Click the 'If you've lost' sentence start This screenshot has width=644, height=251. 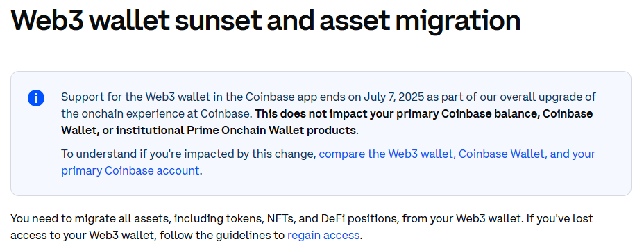558,218
